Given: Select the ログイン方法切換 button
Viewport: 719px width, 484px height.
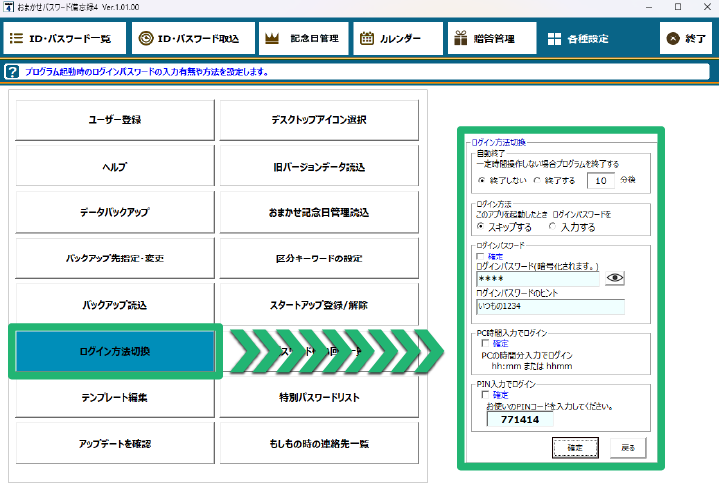Looking at the screenshot, I should coord(115,351).
